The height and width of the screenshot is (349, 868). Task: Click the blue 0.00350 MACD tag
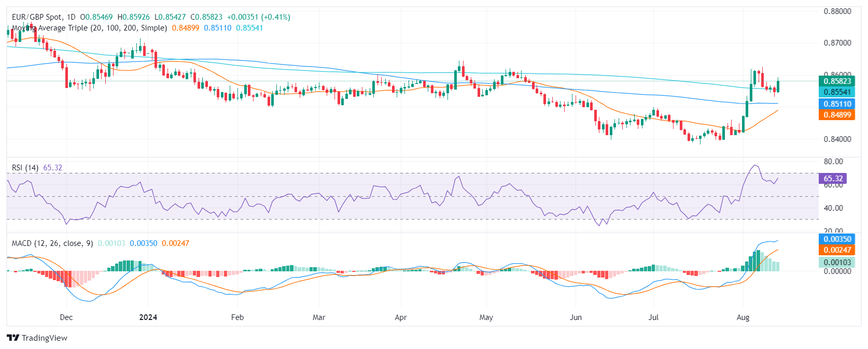837,239
